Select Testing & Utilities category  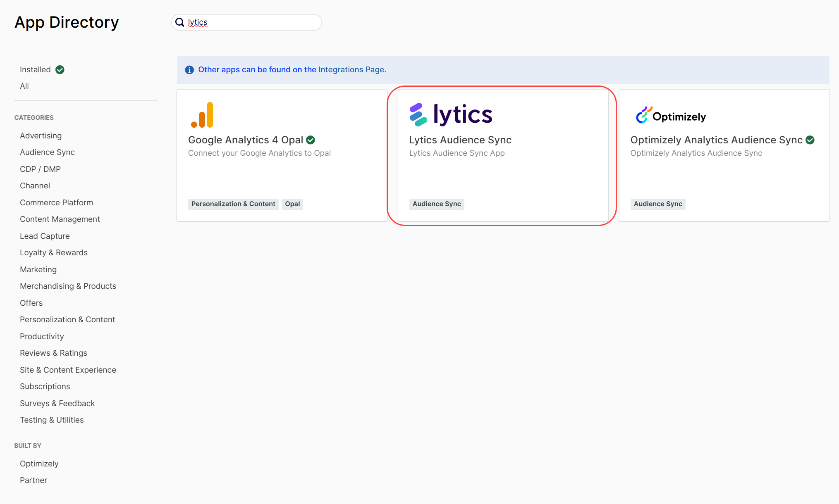[52, 420]
